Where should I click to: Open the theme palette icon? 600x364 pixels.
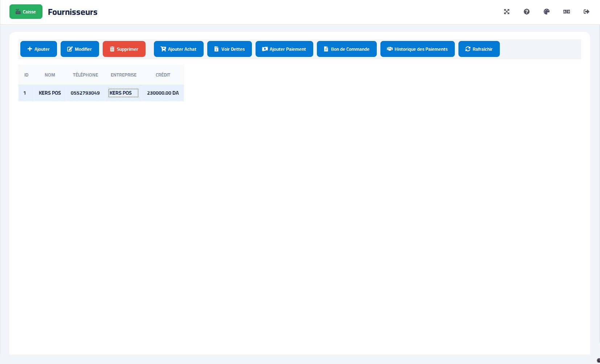pos(546,12)
